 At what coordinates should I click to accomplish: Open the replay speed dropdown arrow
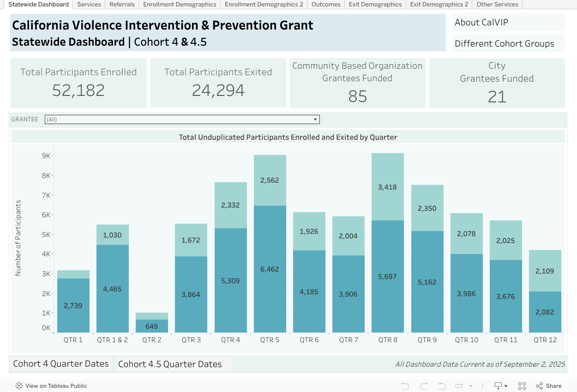pos(471,386)
